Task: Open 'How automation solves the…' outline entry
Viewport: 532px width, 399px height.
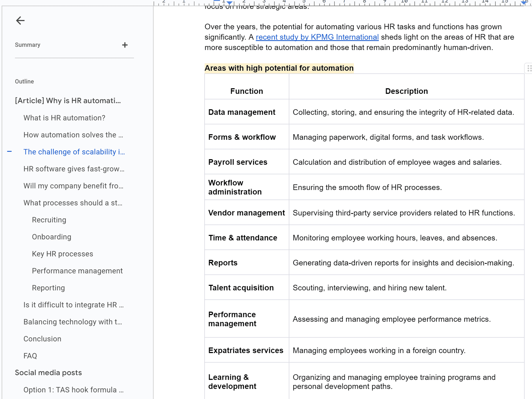Action: pos(73,135)
